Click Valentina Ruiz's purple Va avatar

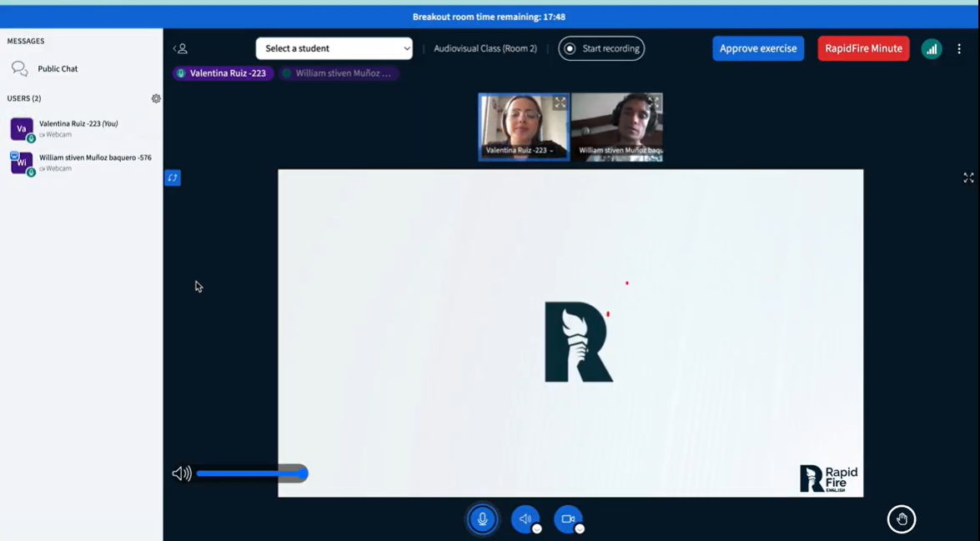(x=21, y=128)
